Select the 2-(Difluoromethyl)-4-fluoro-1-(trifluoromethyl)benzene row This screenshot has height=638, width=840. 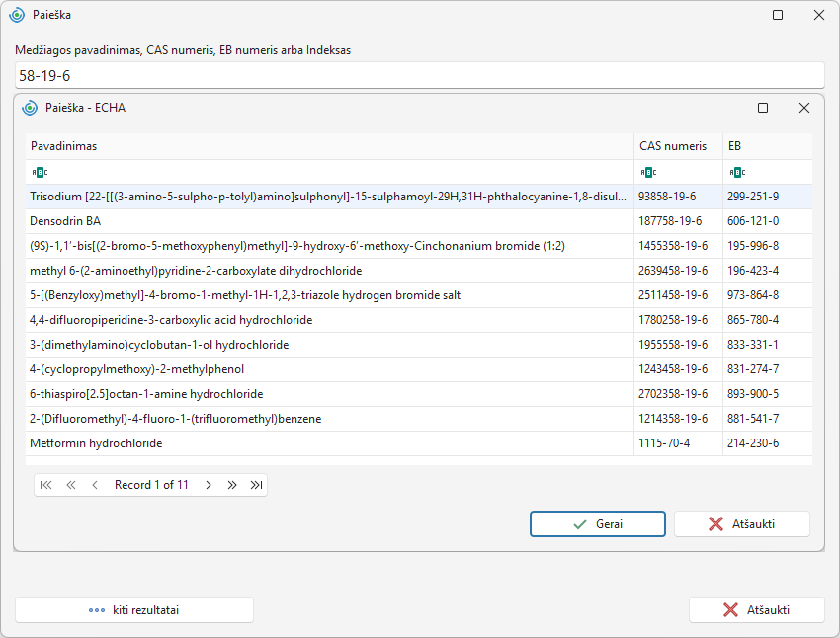[419, 418]
